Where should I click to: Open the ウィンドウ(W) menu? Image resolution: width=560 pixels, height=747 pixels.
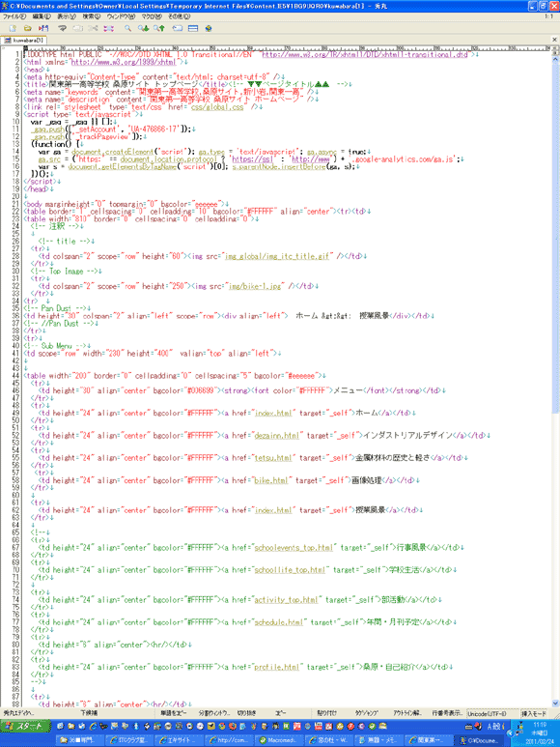pyautogui.click(x=121, y=16)
